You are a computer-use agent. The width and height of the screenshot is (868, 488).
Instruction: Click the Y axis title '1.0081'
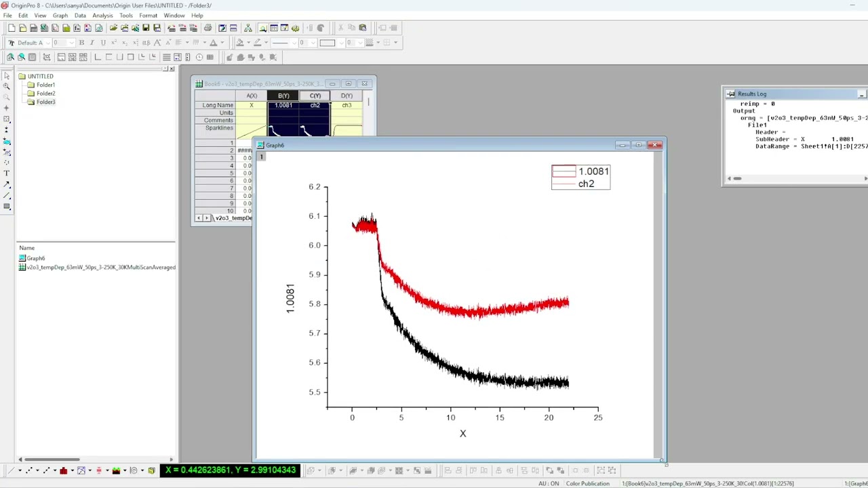(290, 298)
